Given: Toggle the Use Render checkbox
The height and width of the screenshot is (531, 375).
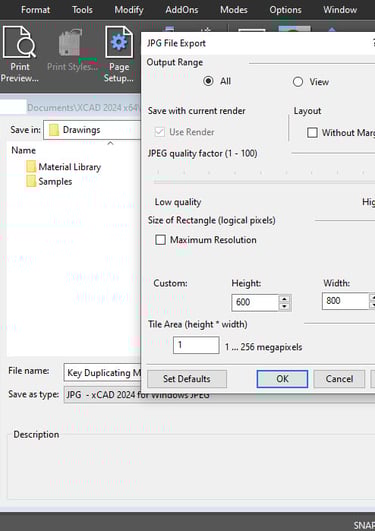Looking at the screenshot, I should 160,132.
